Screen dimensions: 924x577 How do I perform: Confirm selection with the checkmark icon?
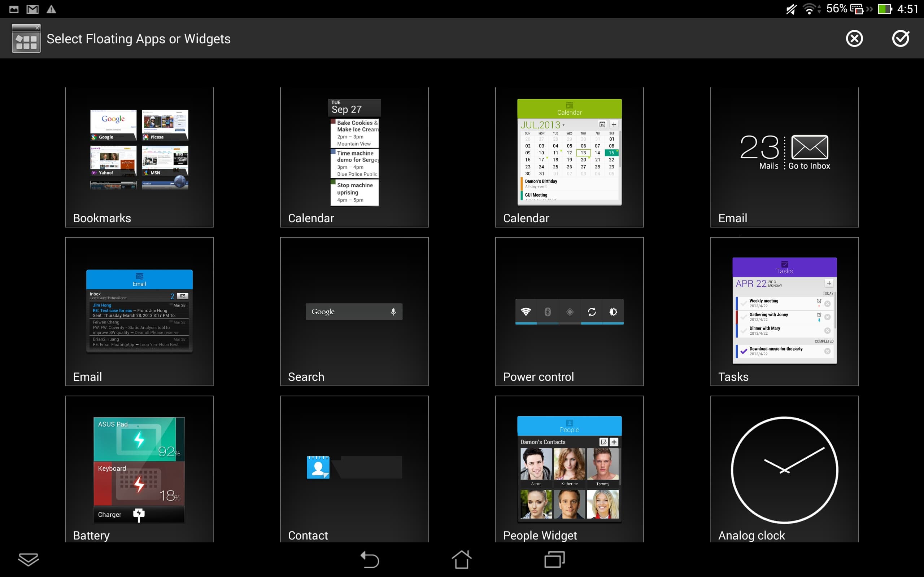[x=900, y=39]
